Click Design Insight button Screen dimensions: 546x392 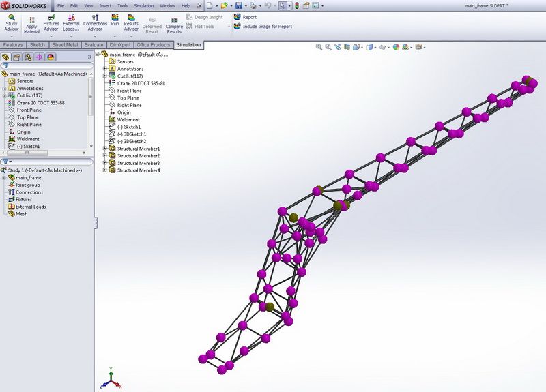pyautogui.click(x=204, y=17)
